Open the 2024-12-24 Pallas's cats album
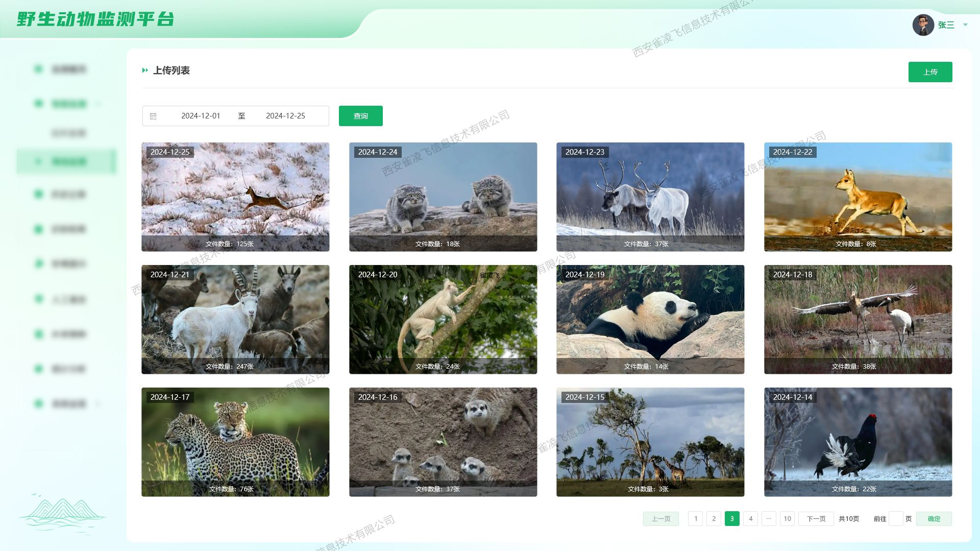This screenshot has height=551, width=980. [443, 197]
